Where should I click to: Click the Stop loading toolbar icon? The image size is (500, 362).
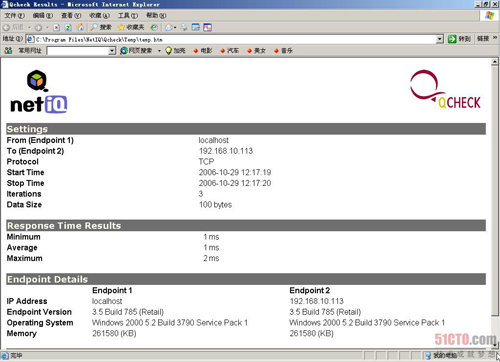57,27
